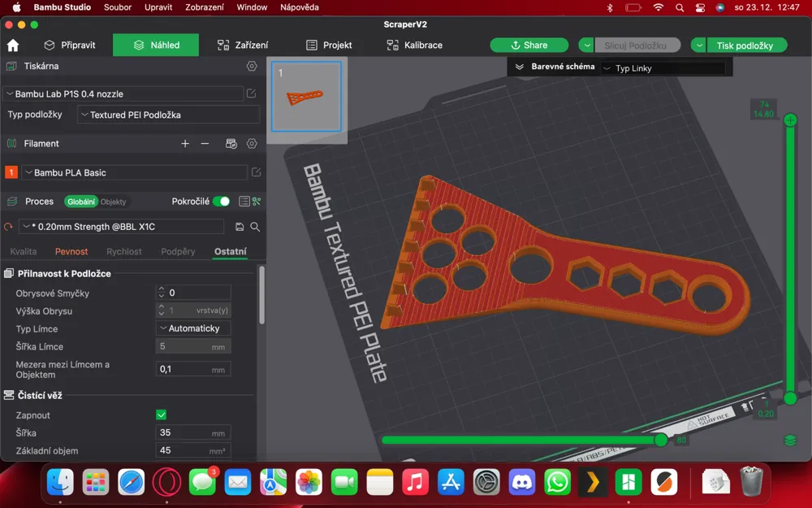Viewport: 812px width, 508px height.
Task: Adjust the Obrysové Smyčky stepper arrows
Action: [x=161, y=293]
